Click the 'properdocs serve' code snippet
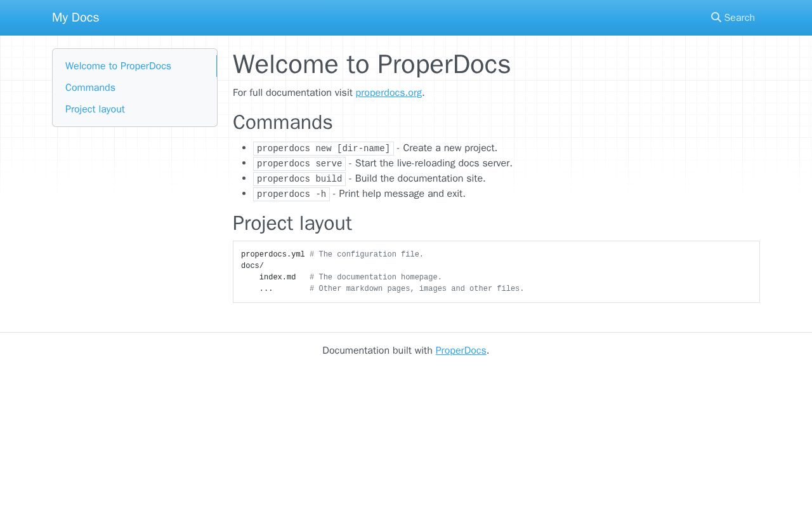 coord(299,164)
